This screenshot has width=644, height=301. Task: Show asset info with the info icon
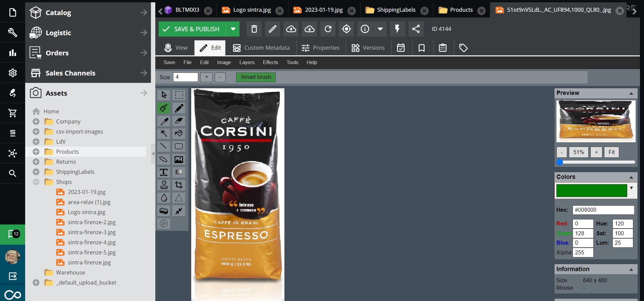pos(365,29)
